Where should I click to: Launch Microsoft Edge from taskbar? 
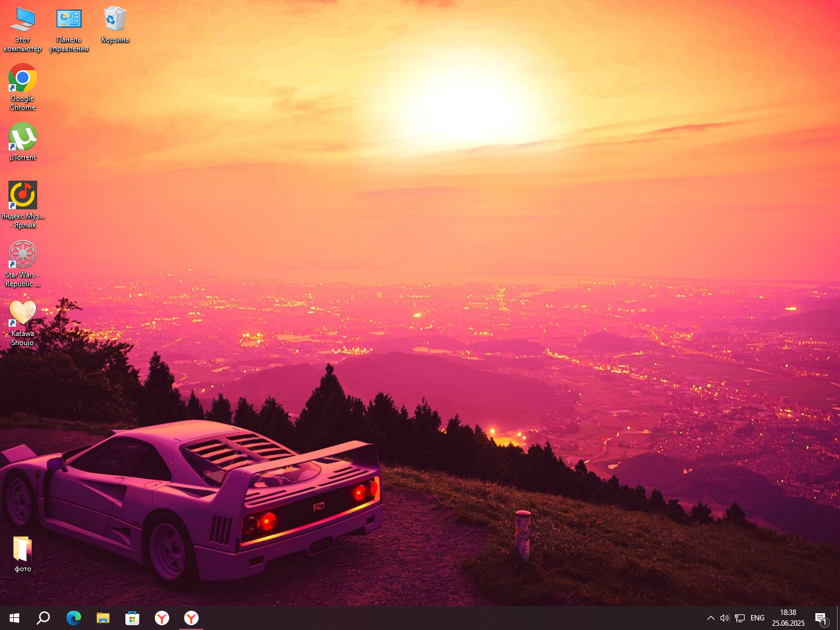(x=73, y=618)
